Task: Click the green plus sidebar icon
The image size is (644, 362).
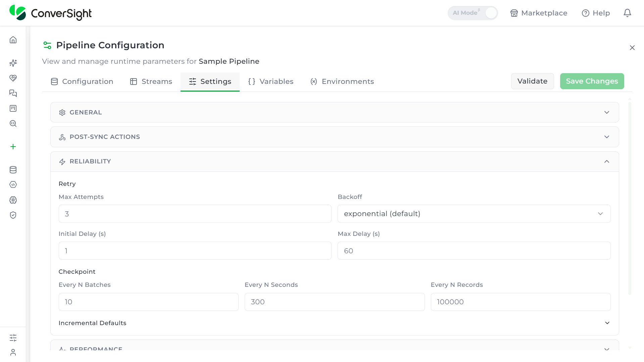Action: pos(13,147)
